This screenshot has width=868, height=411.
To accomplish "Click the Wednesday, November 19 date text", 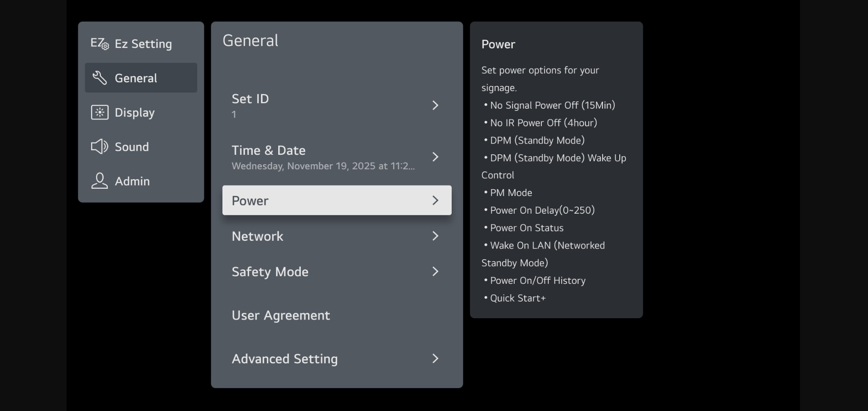I will pos(323,166).
